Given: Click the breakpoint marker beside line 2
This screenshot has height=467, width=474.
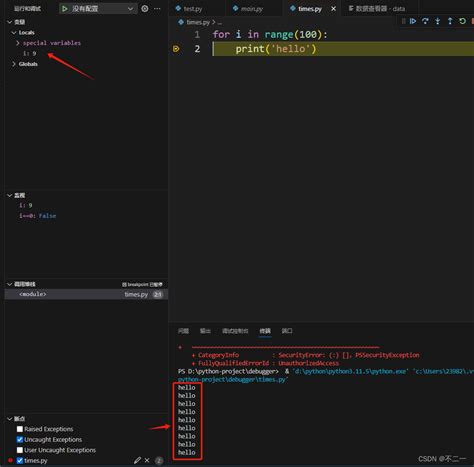Looking at the screenshot, I should (x=176, y=49).
